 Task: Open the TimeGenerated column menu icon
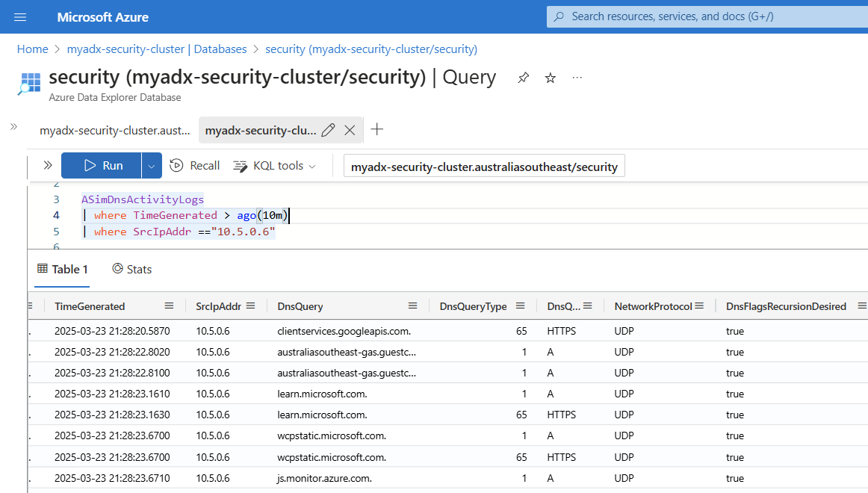(x=169, y=306)
